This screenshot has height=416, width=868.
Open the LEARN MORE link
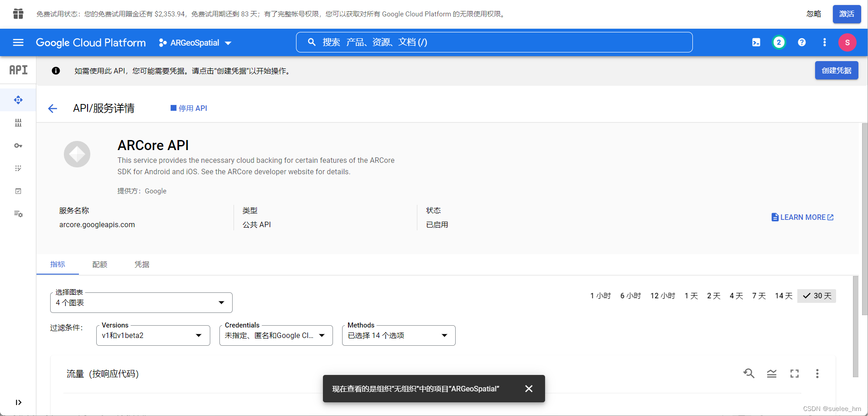(802, 218)
